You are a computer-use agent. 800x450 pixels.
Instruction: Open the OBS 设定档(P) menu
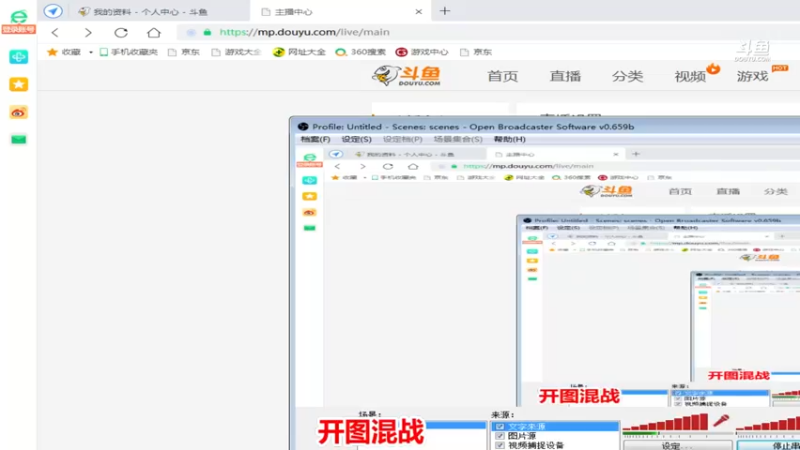click(403, 139)
